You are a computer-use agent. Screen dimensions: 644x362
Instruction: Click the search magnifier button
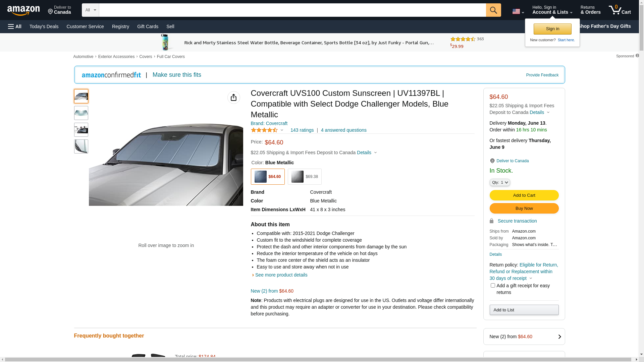[x=493, y=10]
